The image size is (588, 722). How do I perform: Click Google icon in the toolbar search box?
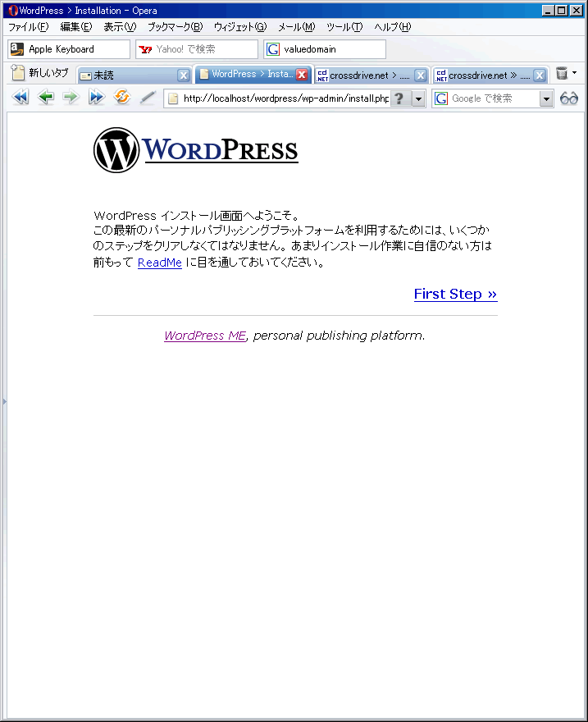click(x=440, y=98)
